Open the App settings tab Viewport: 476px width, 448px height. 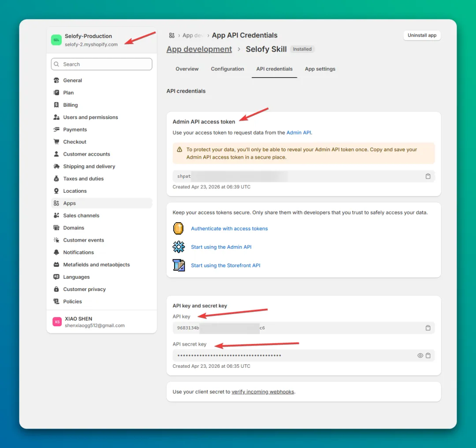coord(320,69)
